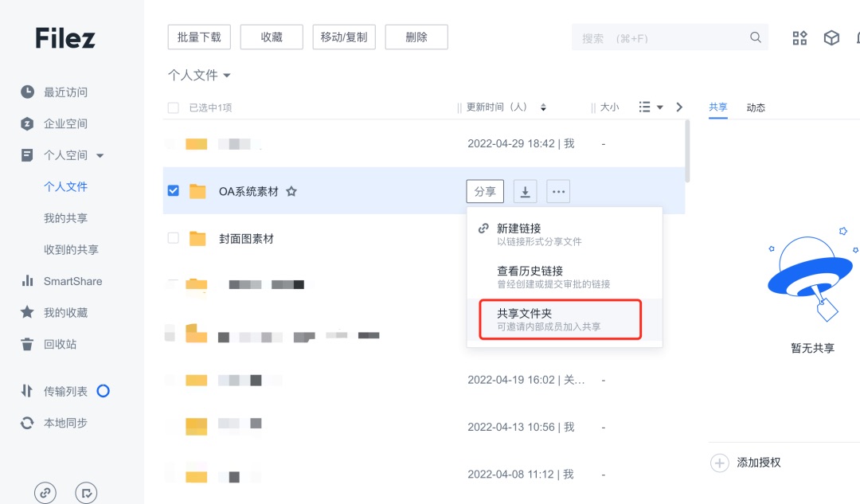Uncheck the OA系统素材 folder checkbox
The width and height of the screenshot is (860, 504).
[x=174, y=190]
